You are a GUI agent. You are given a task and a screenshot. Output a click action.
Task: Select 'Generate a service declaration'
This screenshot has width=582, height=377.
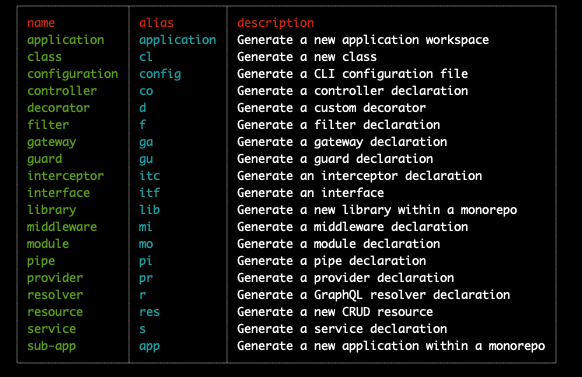[342, 329]
